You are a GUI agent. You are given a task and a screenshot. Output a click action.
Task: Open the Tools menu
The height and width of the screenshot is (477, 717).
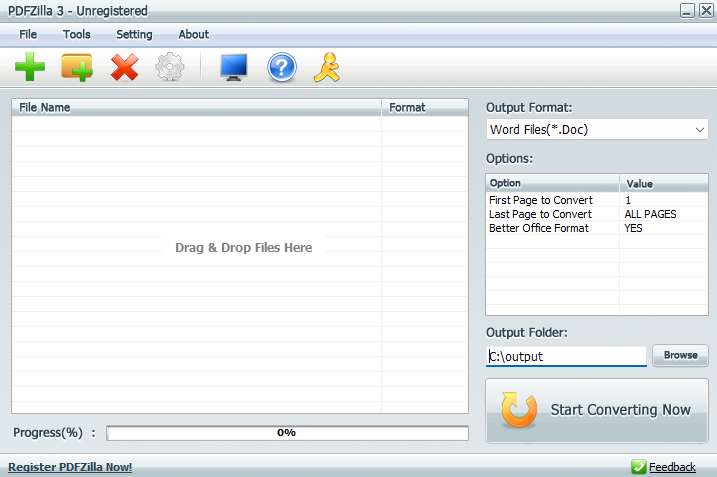pyautogui.click(x=76, y=34)
